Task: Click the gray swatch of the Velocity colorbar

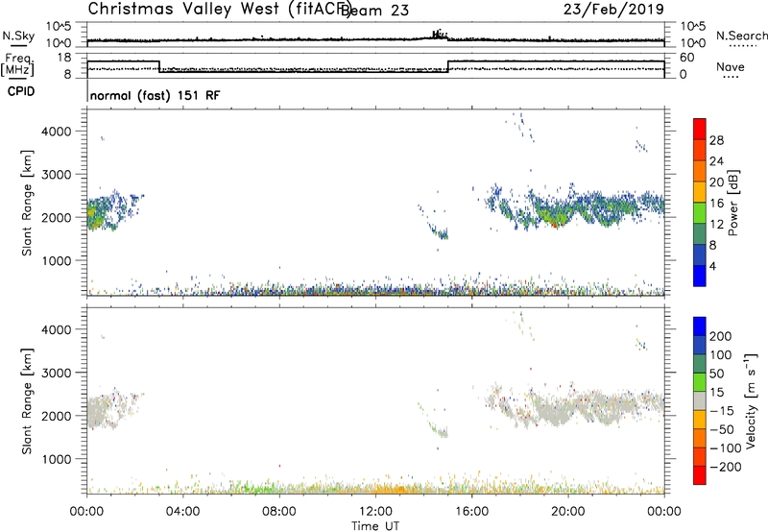Action: 700,400
